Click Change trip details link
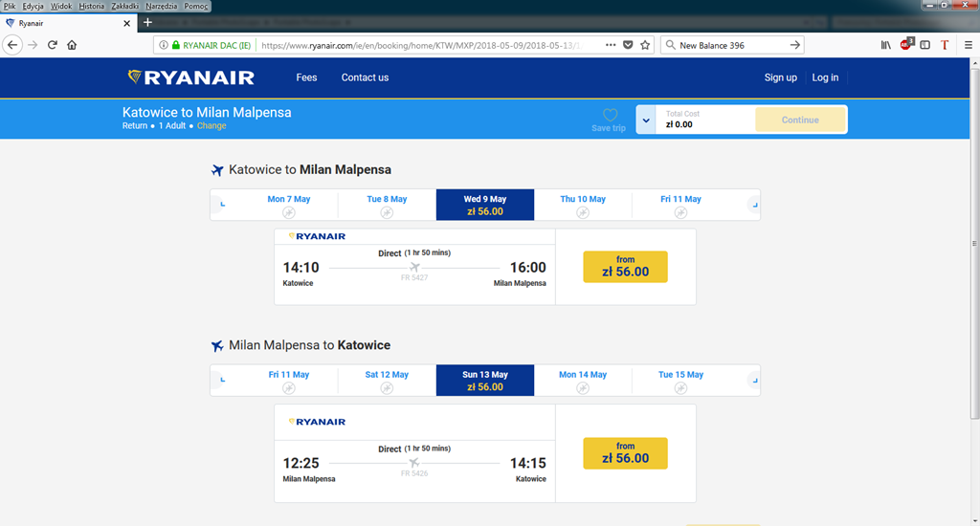Image resolution: width=980 pixels, height=526 pixels. pos(212,125)
